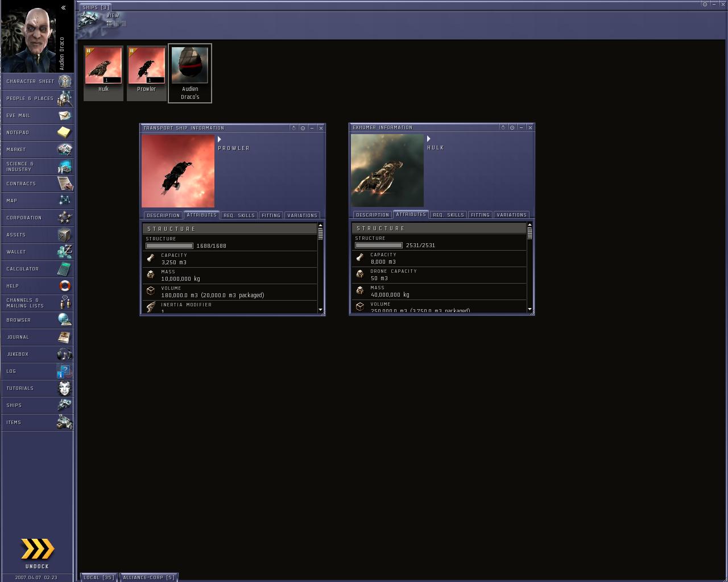
Task: Open the Description tab in the Hulk window
Action: click(x=373, y=215)
